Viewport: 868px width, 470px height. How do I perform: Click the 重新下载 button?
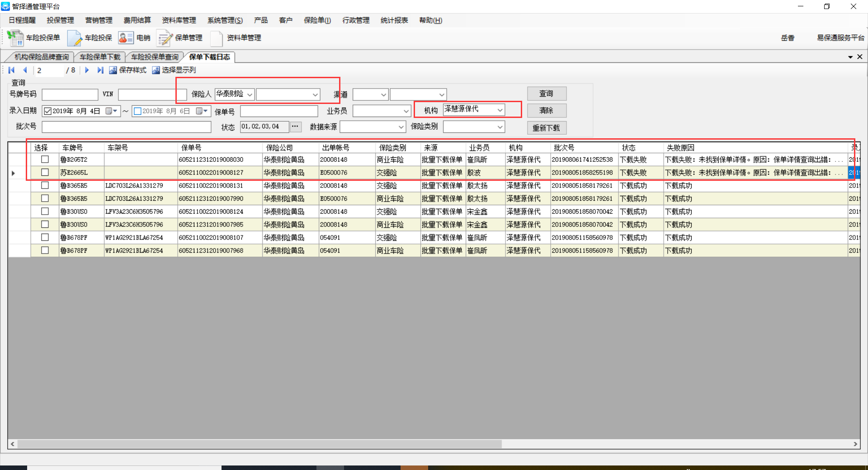(546, 128)
